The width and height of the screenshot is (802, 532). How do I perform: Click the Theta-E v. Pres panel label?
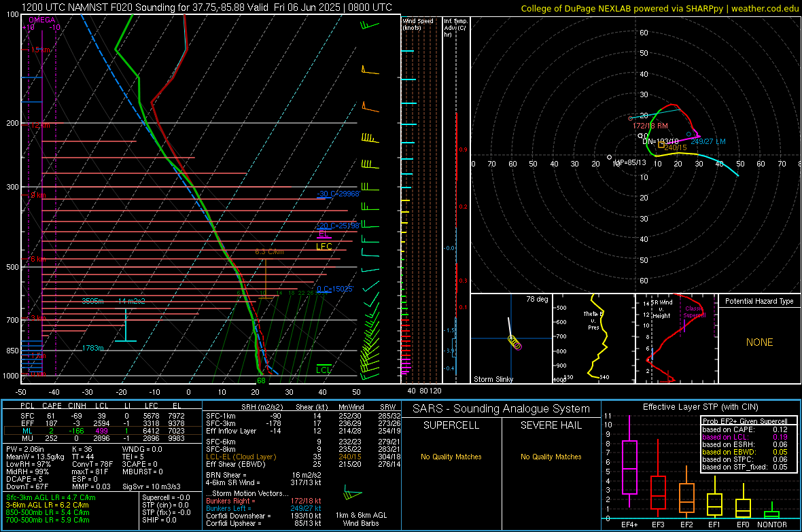tap(593, 320)
